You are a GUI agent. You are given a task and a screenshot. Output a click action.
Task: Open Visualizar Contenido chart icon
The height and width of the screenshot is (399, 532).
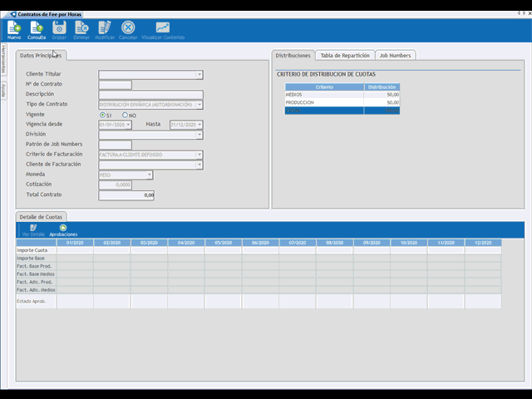point(163,30)
